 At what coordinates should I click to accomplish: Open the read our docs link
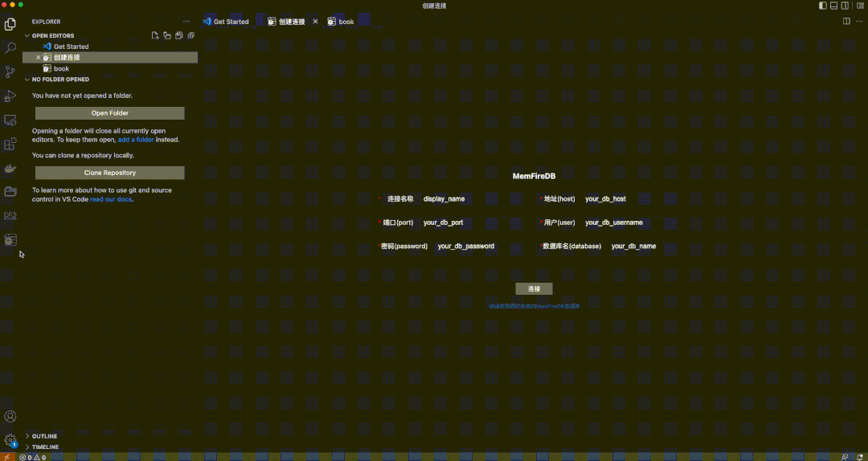coord(111,199)
